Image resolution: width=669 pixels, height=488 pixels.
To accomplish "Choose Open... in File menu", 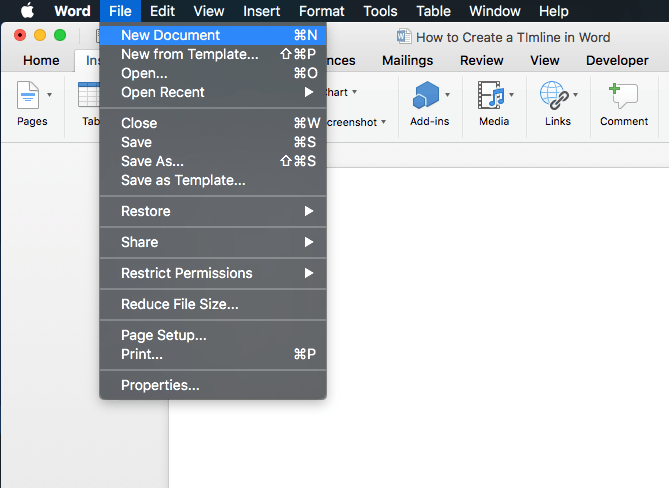I will click(213, 73).
